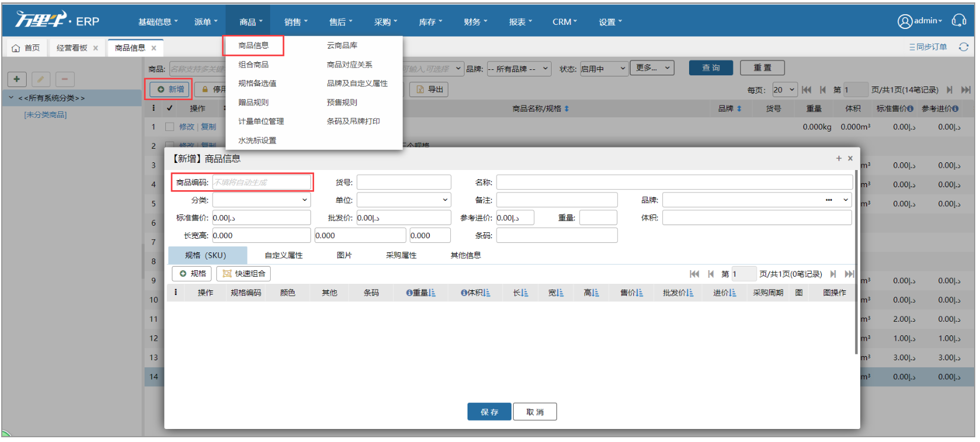Switch to the 采购属性 tab

pos(401,255)
